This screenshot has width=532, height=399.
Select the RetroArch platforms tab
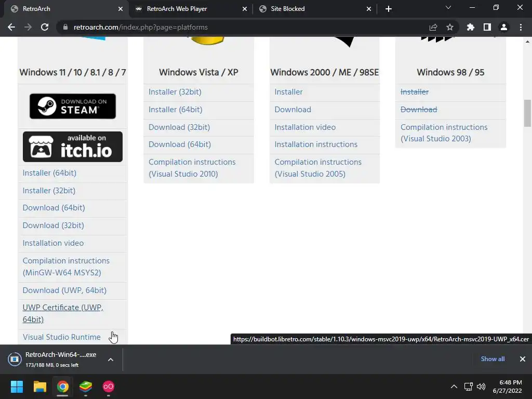[x=66, y=9]
